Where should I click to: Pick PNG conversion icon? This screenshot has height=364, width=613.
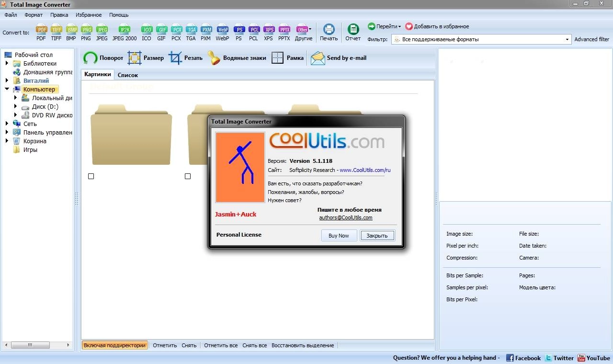86,33
